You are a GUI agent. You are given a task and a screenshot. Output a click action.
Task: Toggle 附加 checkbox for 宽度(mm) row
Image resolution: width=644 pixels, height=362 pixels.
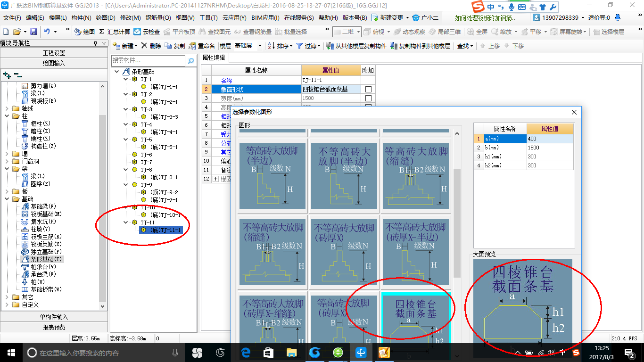[x=368, y=98]
